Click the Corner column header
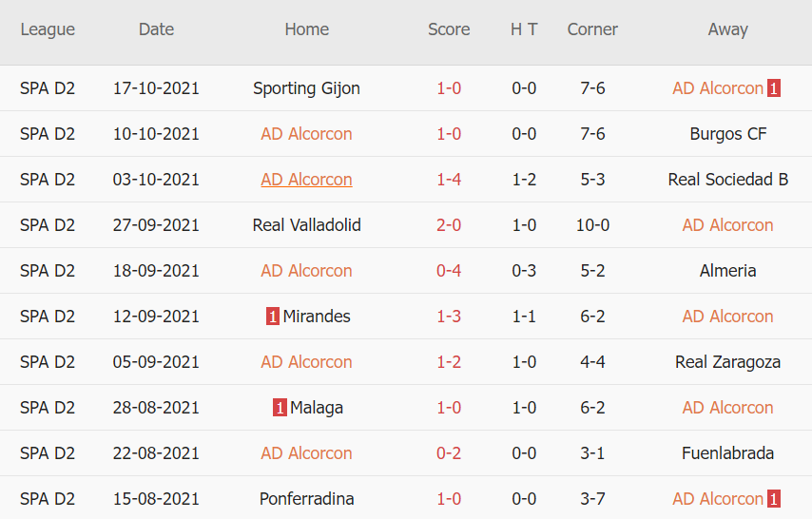This screenshot has width=812, height=519. coord(592,29)
